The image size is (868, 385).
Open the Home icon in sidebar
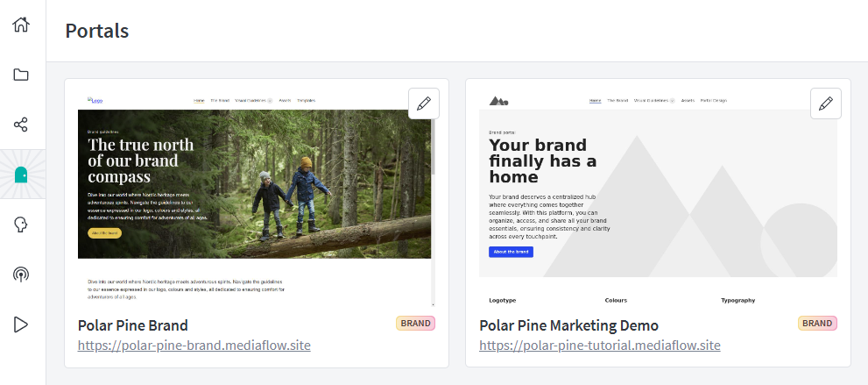[21, 24]
